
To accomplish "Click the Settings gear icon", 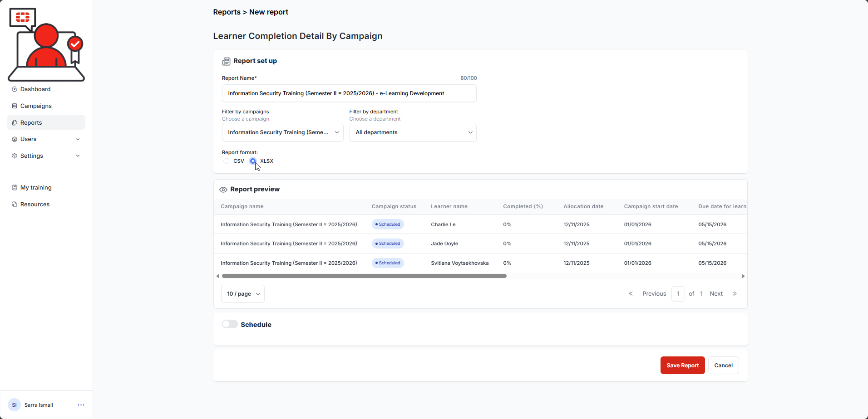I will 15,156.
